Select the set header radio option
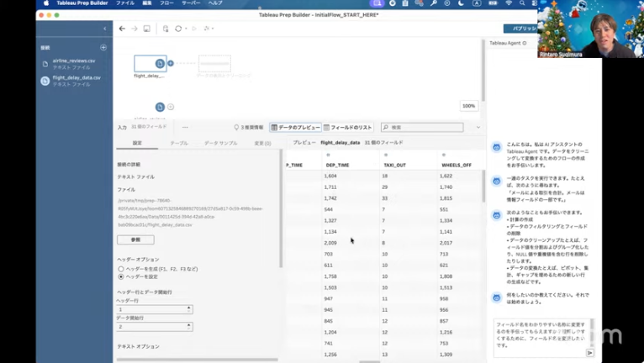 coord(121,276)
